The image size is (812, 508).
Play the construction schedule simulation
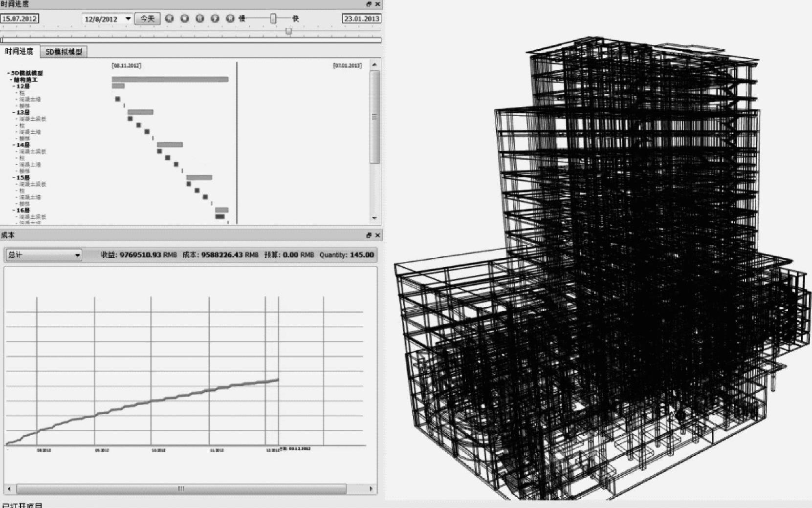215,19
